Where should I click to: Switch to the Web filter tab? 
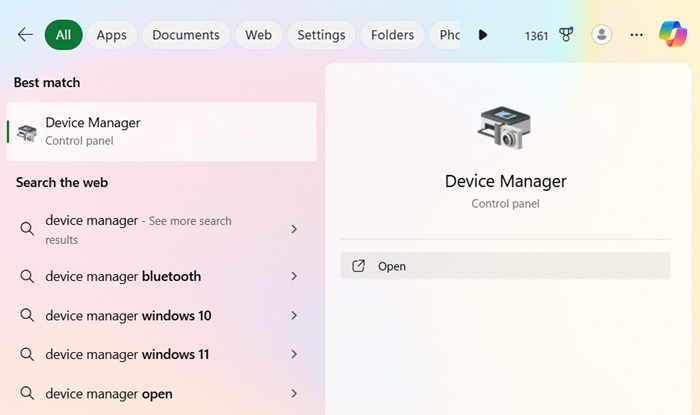tap(258, 35)
